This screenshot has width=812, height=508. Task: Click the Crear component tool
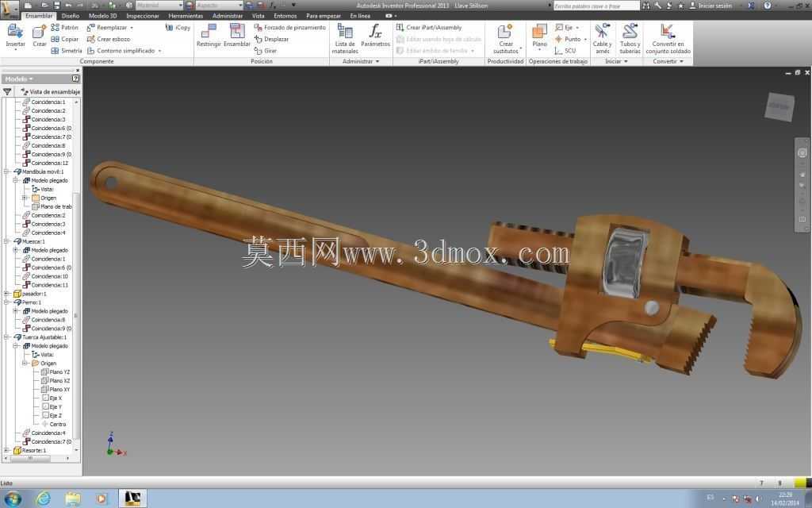[x=40, y=37]
